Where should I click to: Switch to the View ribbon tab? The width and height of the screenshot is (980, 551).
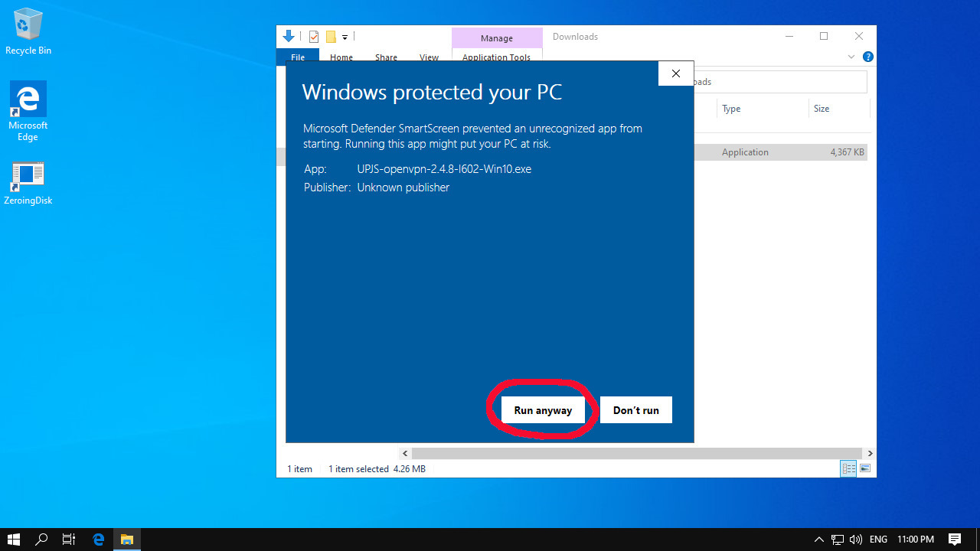[x=429, y=57]
